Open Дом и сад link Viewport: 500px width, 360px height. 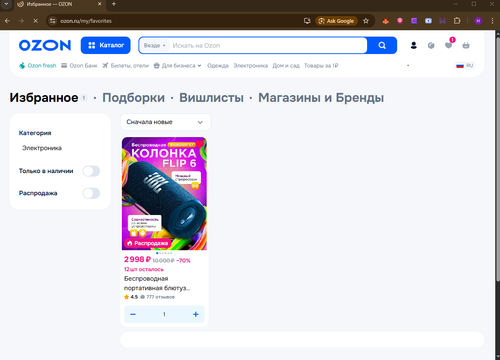pyautogui.click(x=286, y=66)
